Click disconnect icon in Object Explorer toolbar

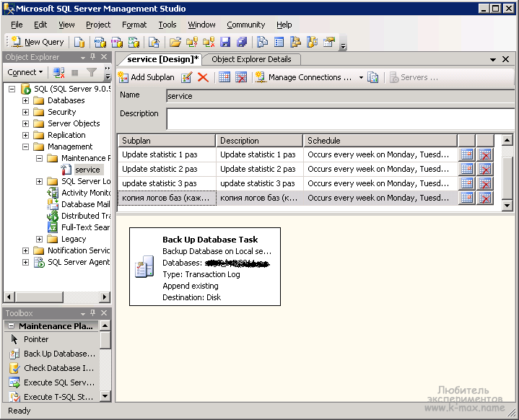pyautogui.click(x=58, y=72)
